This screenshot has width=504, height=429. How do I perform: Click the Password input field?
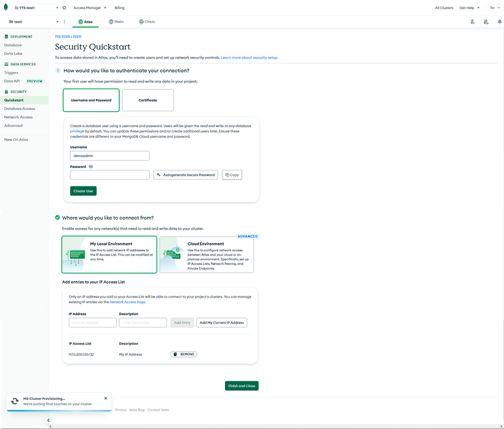pyautogui.click(x=109, y=175)
